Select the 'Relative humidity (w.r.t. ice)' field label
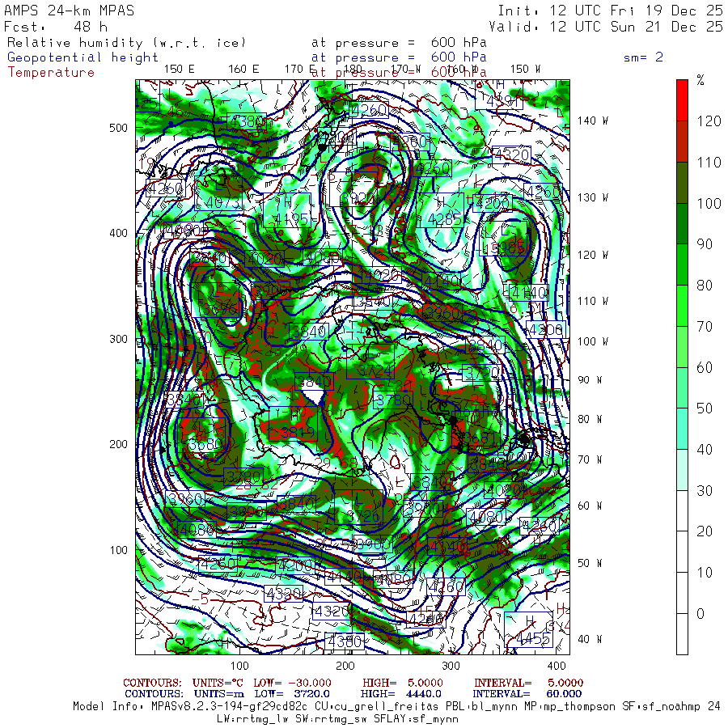728x728 pixels. (126, 43)
